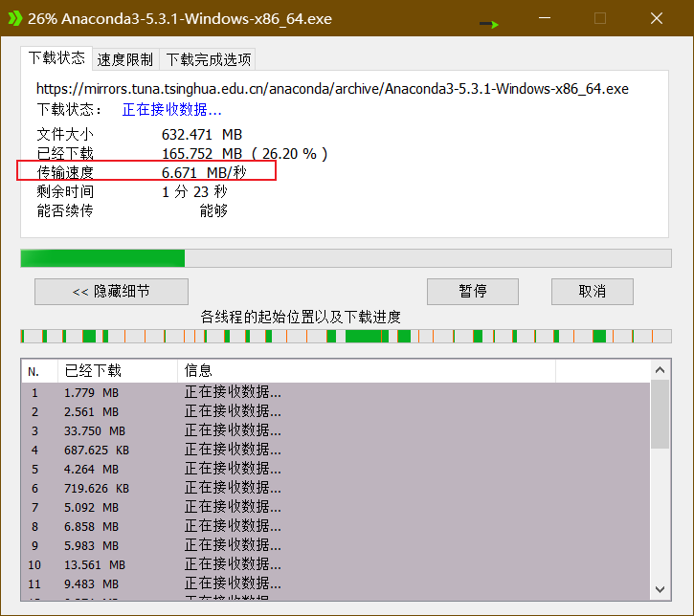Click the resume capability value 能够
The image size is (694, 616).
(x=213, y=211)
